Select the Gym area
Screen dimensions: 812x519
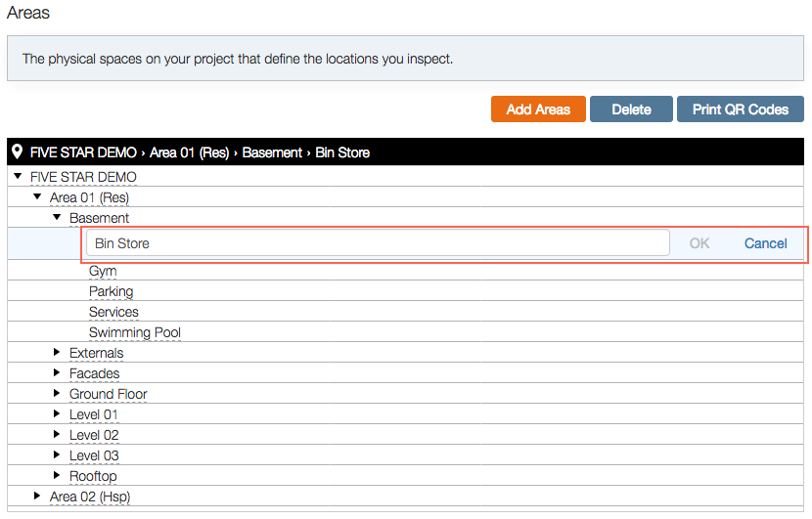click(103, 271)
